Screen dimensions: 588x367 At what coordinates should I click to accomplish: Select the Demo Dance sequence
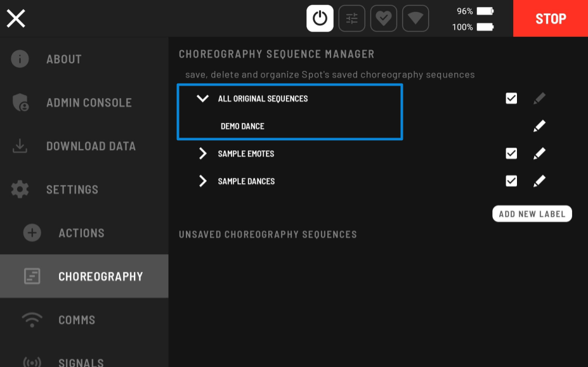click(x=242, y=126)
